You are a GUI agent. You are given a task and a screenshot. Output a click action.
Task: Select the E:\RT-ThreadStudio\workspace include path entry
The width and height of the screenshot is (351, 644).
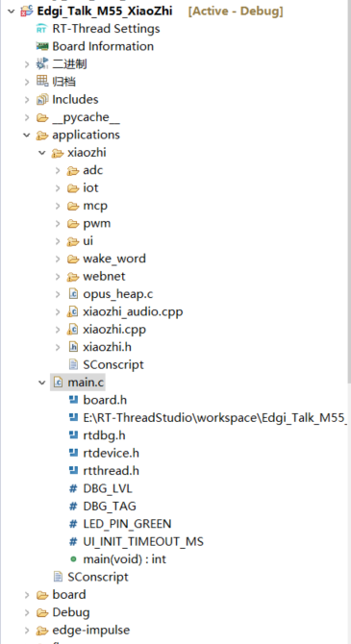215,417
